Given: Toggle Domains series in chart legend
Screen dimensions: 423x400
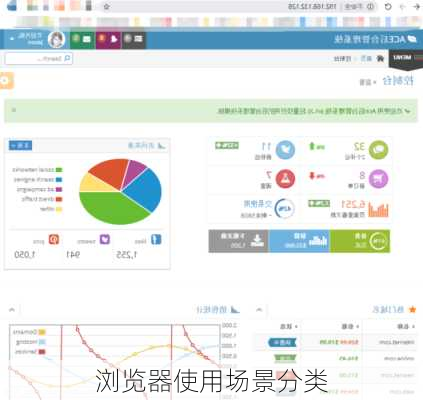Looking at the screenshot, I should click(29, 332).
